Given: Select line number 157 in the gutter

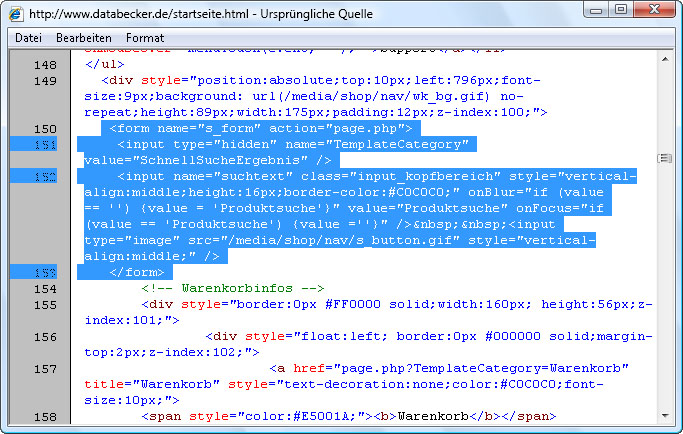Looking at the screenshot, I should (x=44, y=369).
